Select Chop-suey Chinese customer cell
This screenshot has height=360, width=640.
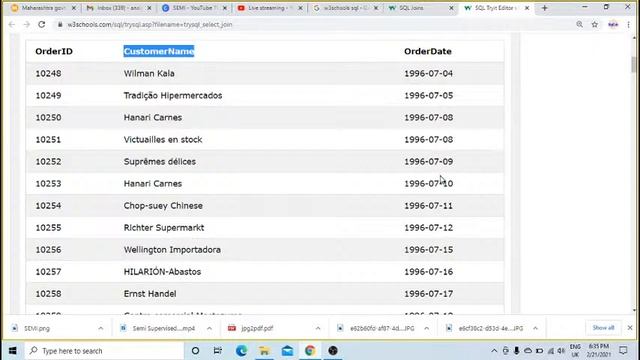[163, 206]
